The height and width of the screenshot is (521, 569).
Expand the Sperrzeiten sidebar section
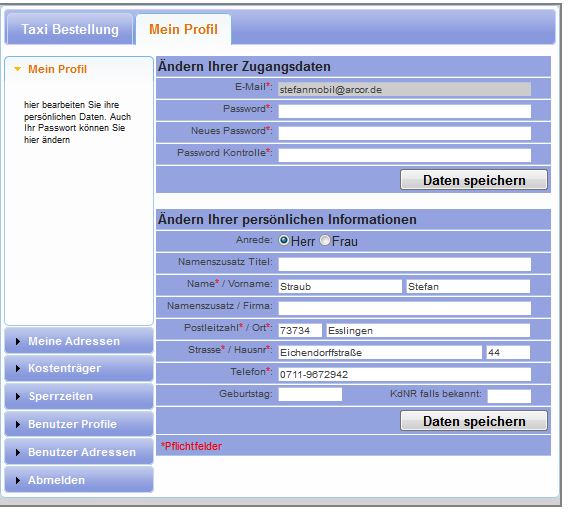[79, 396]
